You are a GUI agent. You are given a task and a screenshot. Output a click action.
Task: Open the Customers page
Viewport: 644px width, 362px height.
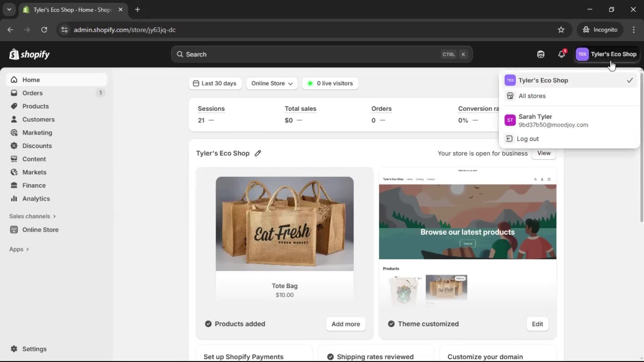point(56,119)
